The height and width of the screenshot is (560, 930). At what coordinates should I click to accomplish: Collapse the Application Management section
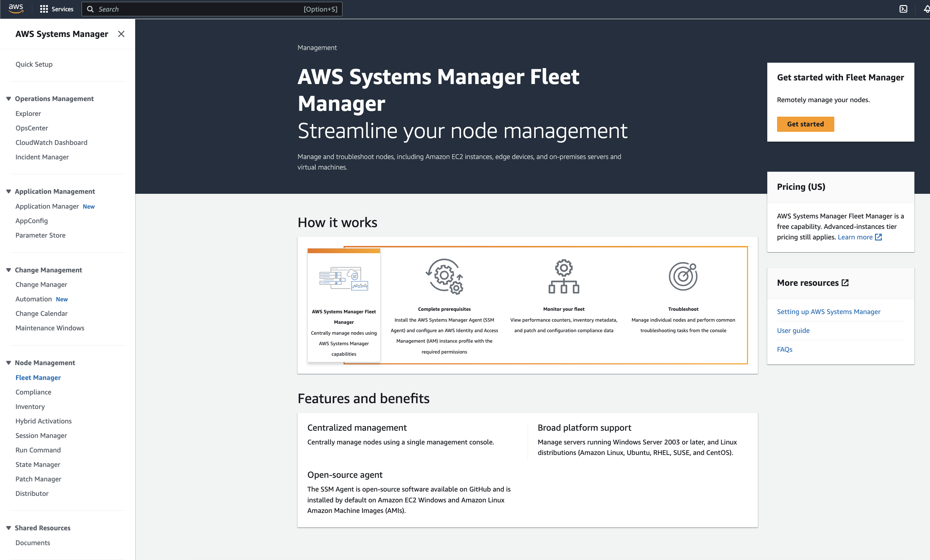pos(9,192)
